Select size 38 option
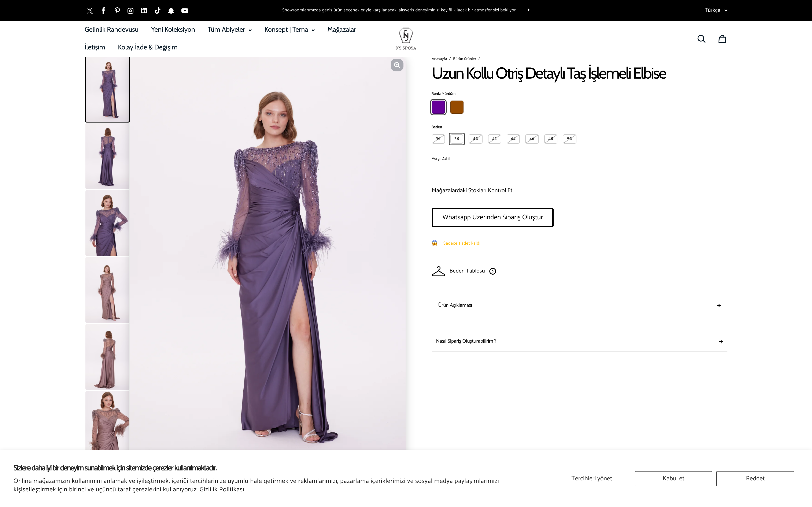The image size is (812, 507). click(456, 139)
